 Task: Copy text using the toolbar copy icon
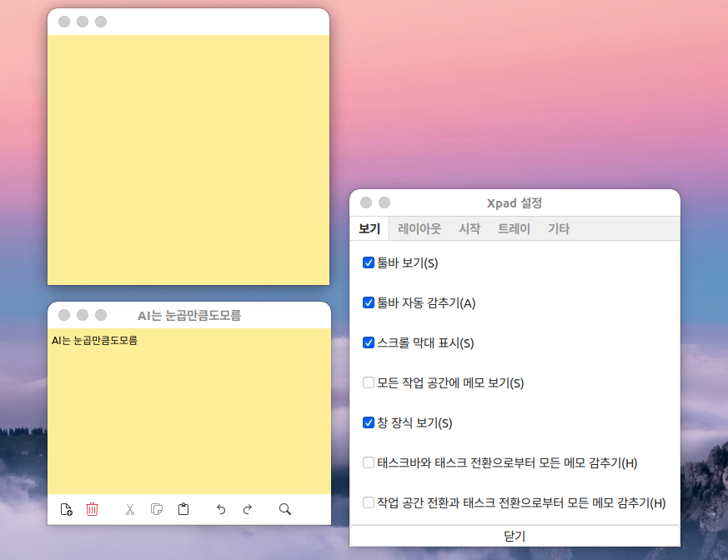click(157, 509)
